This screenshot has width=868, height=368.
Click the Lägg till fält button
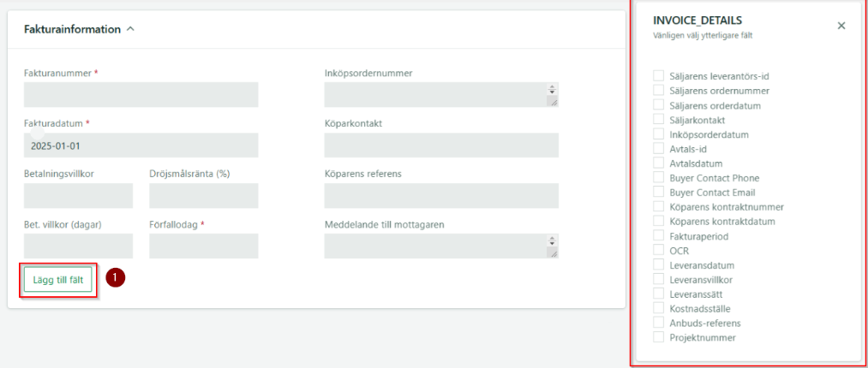pos(58,279)
